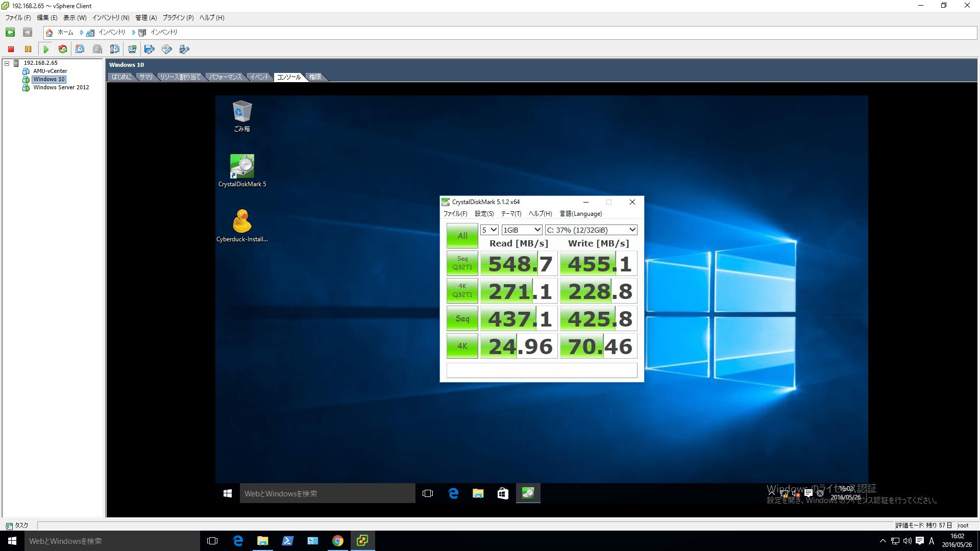Open Chrome on the host taskbar

(338, 541)
